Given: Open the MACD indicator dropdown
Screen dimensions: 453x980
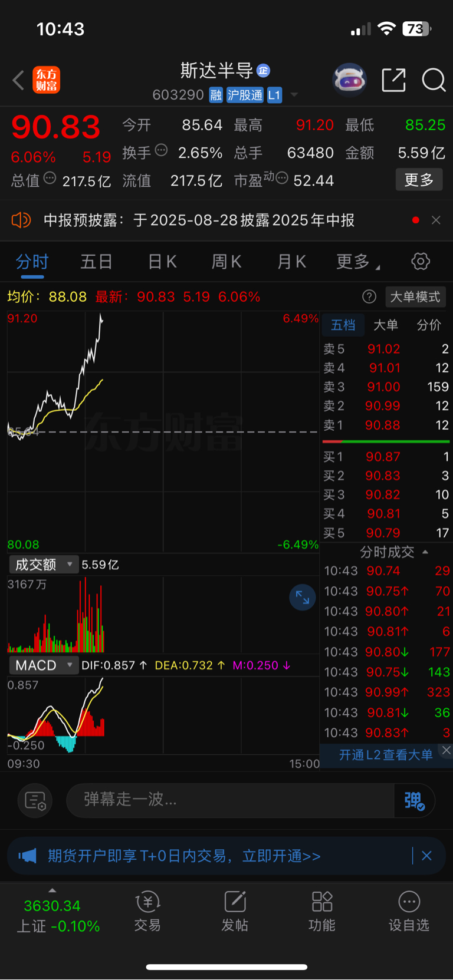Looking at the screenshot, I should 44,665.
